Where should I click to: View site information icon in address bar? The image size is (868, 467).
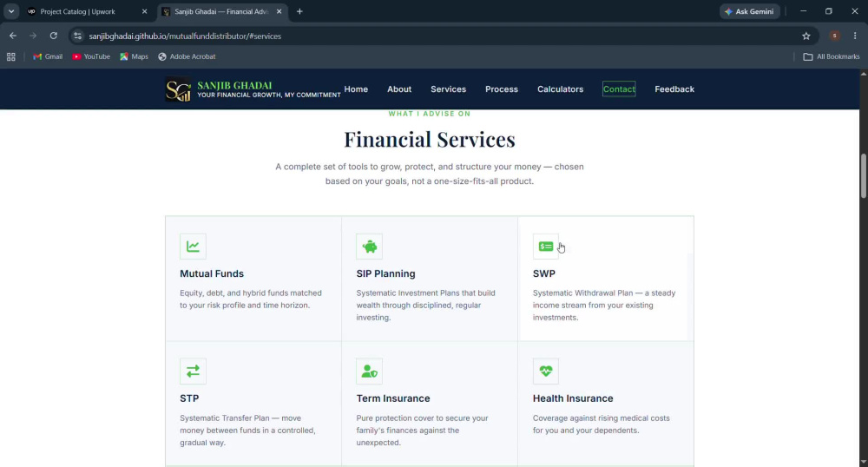pos(77,36)
